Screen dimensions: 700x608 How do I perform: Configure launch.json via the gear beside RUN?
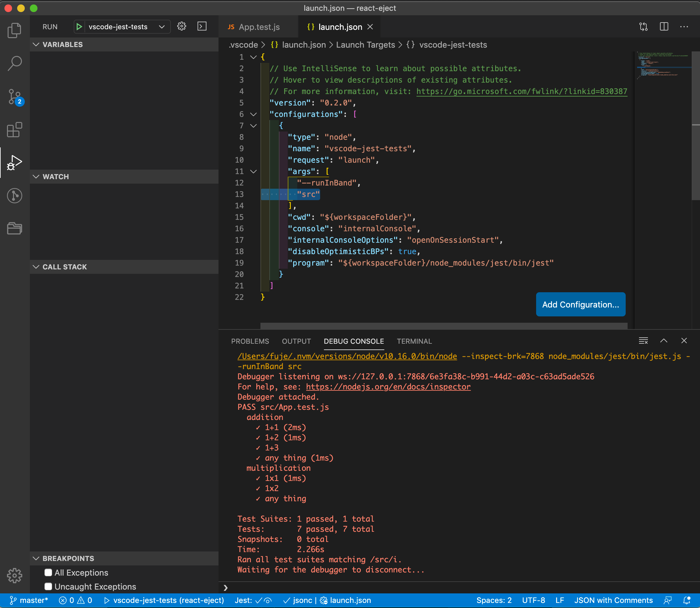[x=181, y=26]
